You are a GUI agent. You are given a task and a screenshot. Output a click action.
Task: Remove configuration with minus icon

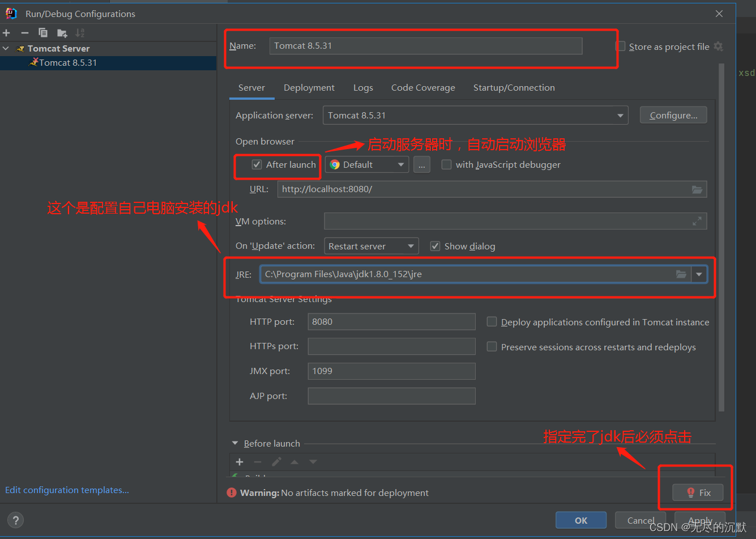point(25,33)
